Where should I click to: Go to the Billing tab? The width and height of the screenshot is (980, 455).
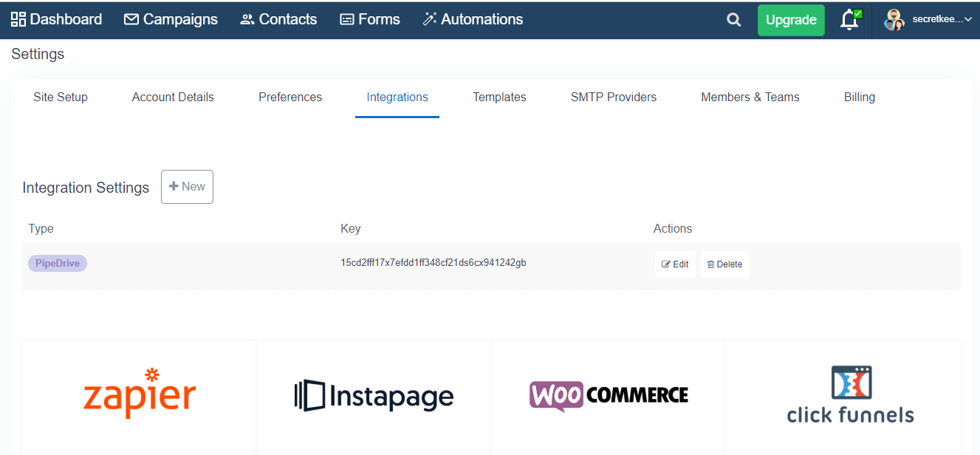click(x=860, y=97)
